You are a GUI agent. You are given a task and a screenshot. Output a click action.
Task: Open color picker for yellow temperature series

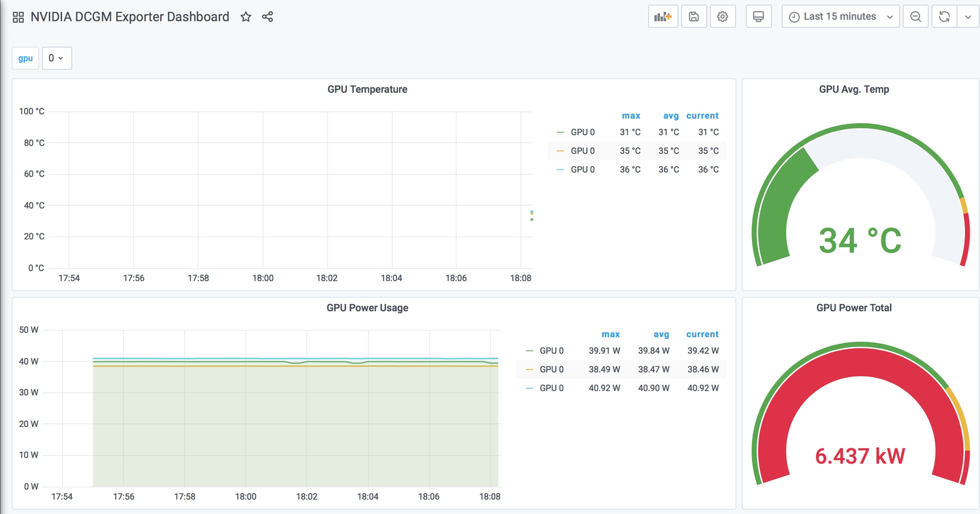[x=560, y=151]
